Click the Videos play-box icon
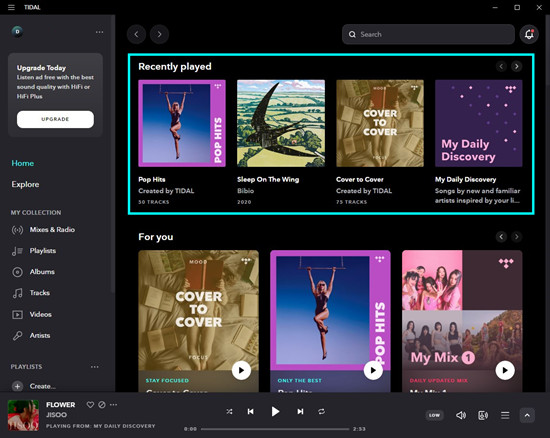Screen dimensions: 550x438 tap(17, 315)
